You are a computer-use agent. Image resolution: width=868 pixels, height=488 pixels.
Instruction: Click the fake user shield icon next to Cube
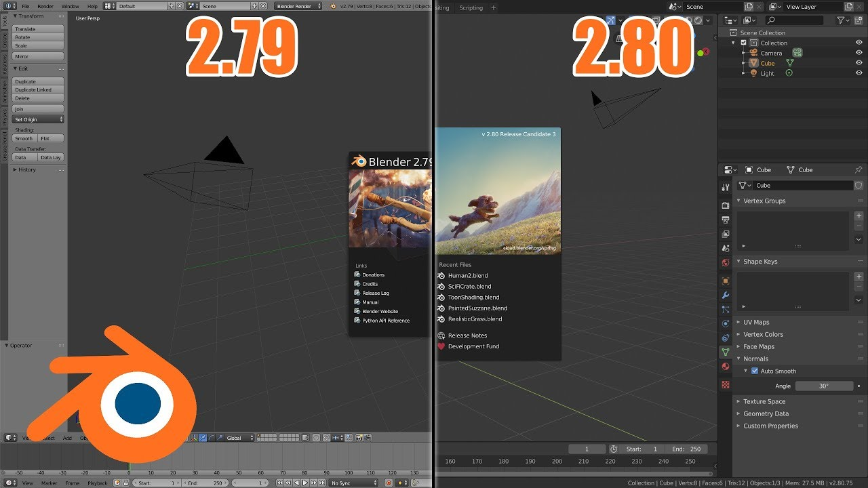(859, 185)
